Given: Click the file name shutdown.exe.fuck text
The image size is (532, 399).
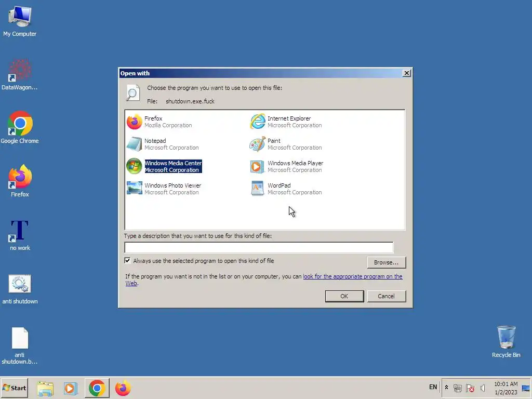Looking at the screenshot, I should coord(190,101).
